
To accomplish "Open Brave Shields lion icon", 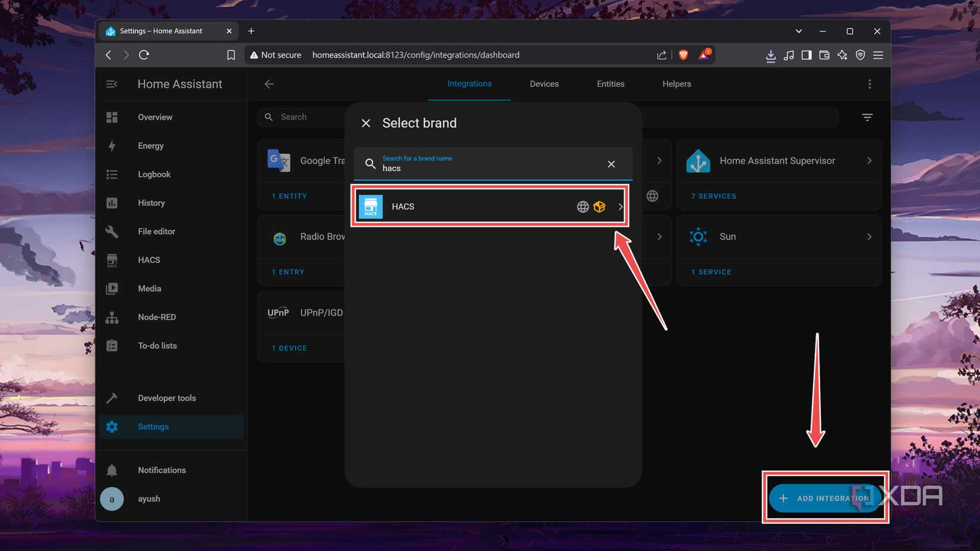I will click(683, 55).
